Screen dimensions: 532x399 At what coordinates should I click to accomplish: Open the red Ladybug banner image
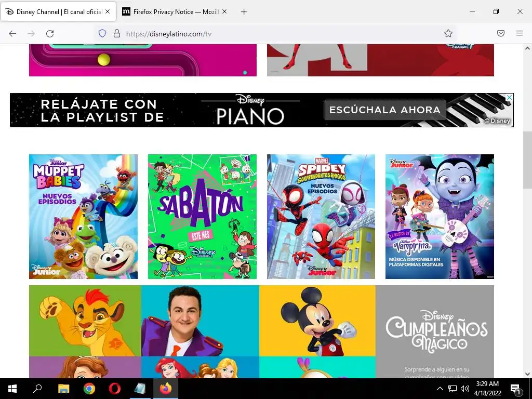coord(380,60)
